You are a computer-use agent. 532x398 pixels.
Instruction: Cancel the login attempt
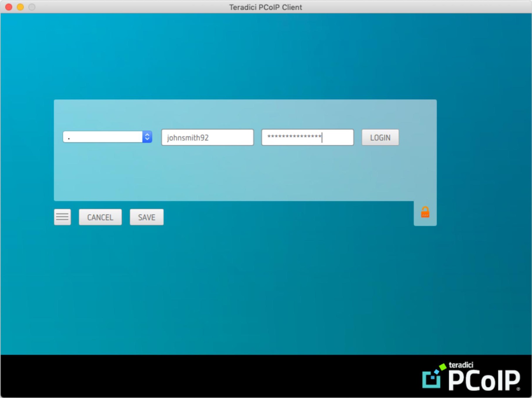(x=100, y=217)
